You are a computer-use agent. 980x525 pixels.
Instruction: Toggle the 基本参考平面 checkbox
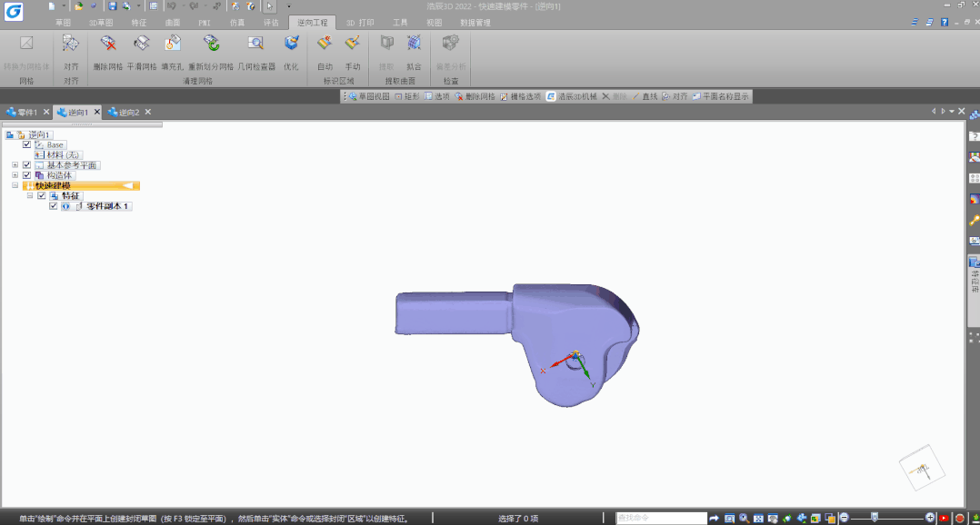[27, 165]
